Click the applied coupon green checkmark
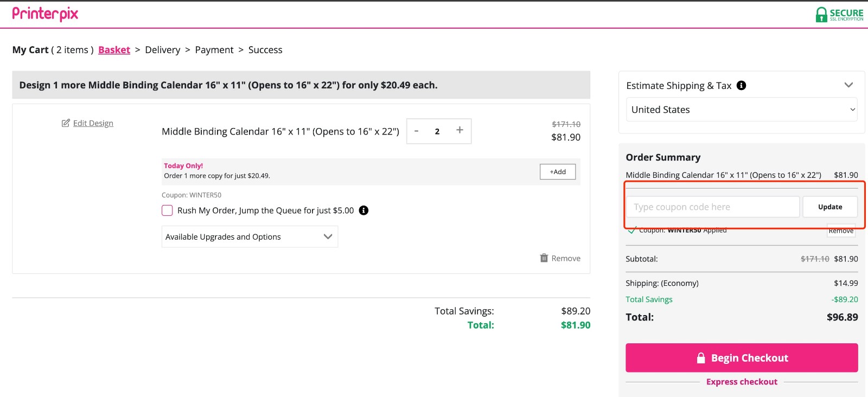The width and height of the screenshot is (868, 397). (x=632, y=230)
